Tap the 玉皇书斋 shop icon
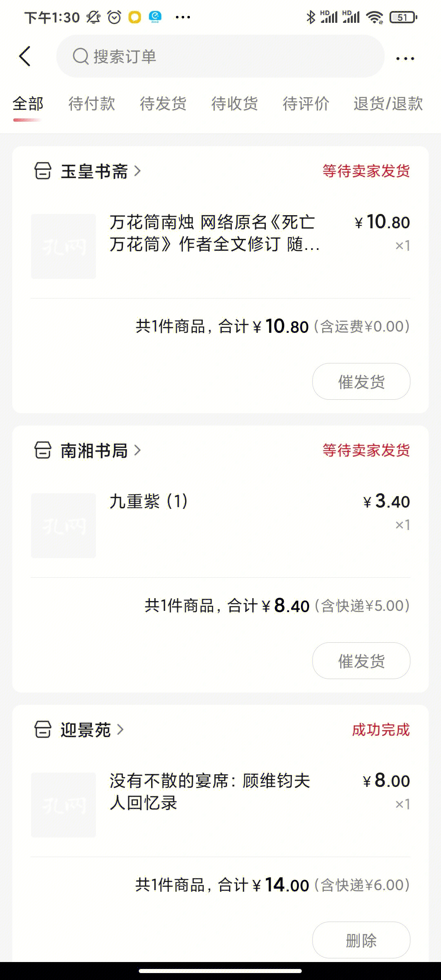The image size is (441, 980). (x=43, y=171)
